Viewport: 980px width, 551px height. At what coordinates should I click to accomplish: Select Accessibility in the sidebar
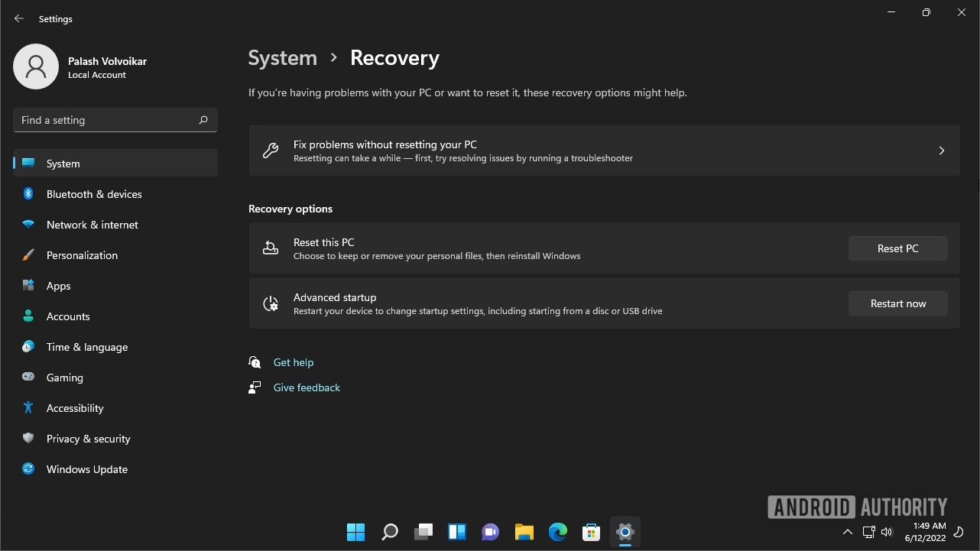115,408
